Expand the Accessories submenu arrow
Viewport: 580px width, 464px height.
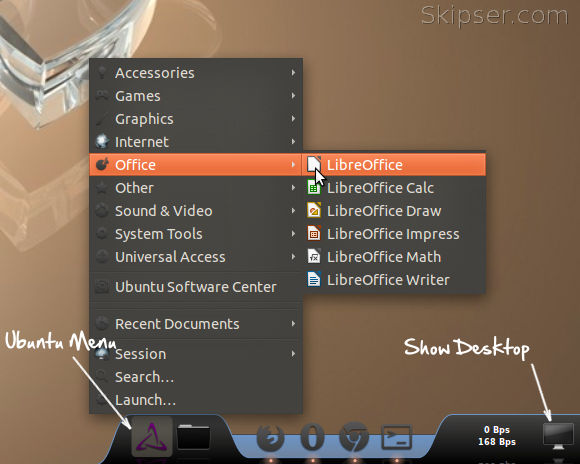coord(293,73)
